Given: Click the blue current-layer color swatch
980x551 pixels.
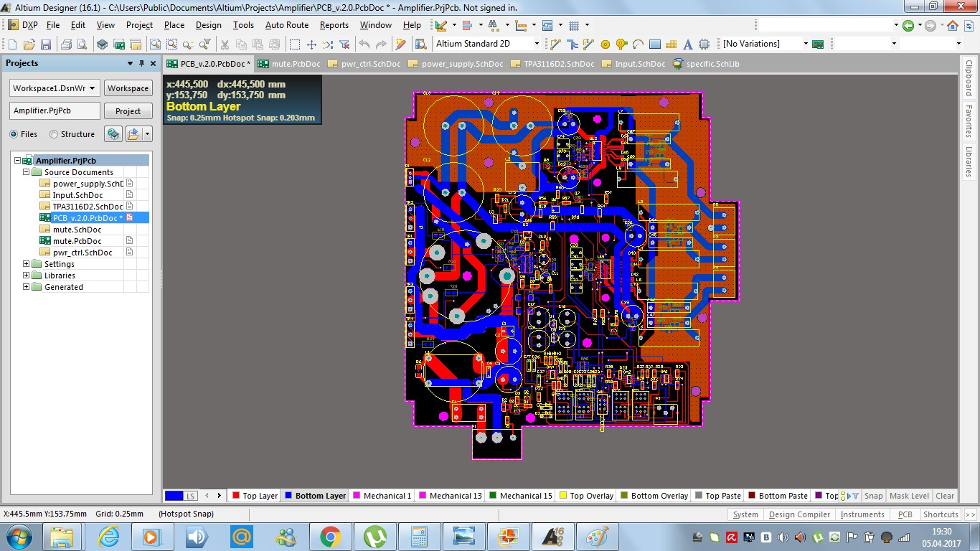Looking at the screenshot, I should (x=174, y=496).
